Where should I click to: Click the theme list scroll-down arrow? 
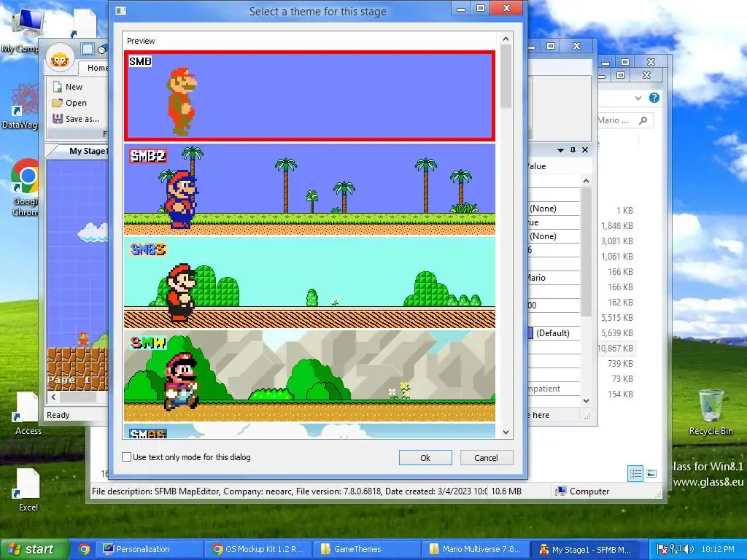click(506, 432)
